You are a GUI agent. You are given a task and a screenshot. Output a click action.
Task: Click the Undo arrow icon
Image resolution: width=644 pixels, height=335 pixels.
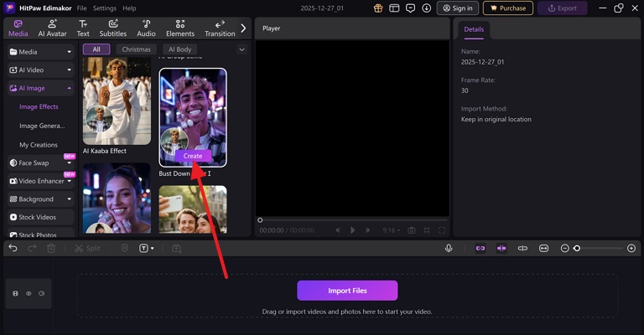click(13, 248)
